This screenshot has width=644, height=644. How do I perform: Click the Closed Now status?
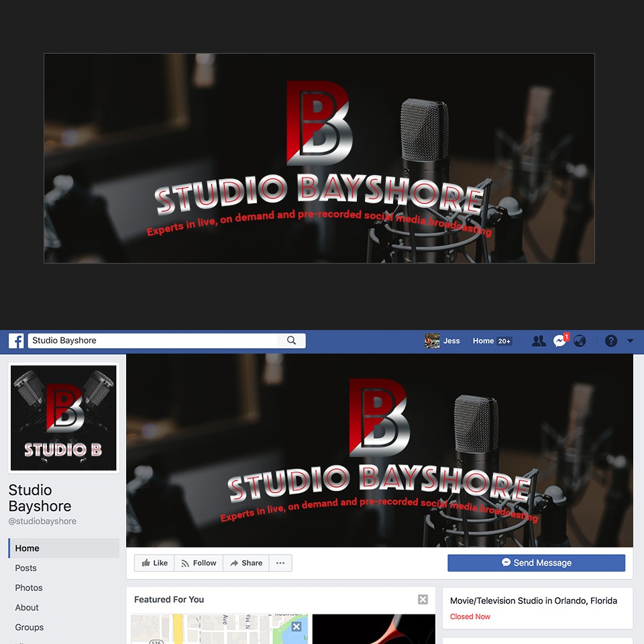tap(470, 616)
